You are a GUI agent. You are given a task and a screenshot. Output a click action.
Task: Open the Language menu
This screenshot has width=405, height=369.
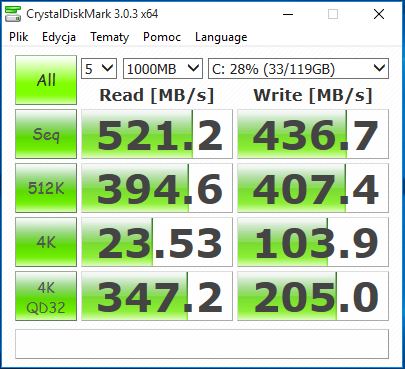pyautogui.click(x=221, y=37)
